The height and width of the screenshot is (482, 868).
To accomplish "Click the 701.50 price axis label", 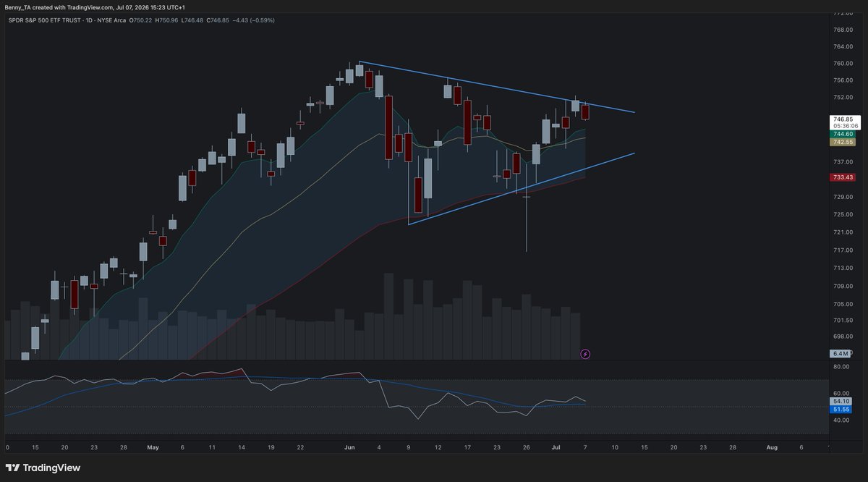I will tap(843, 321).
